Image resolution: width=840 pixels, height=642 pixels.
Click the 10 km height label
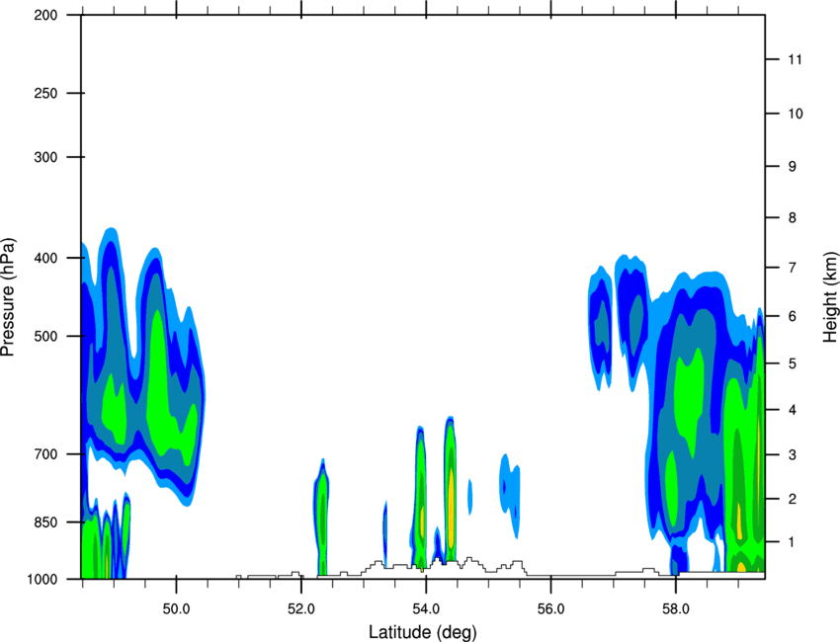(795, 114)
